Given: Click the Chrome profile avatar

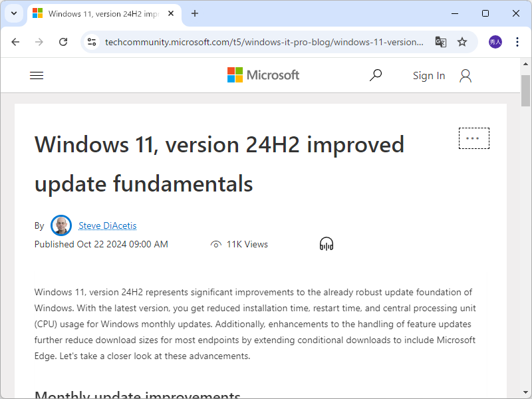Looking at the screenshot, I should tap(494, 41).
